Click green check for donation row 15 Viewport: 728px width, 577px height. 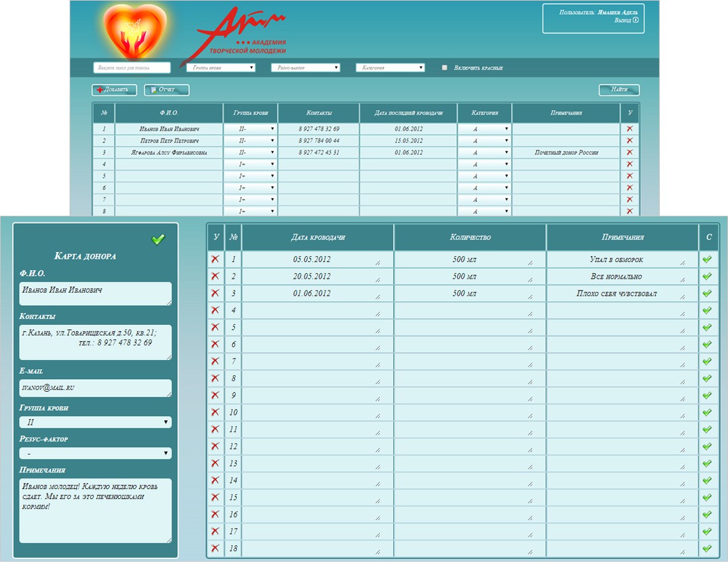(x=707, y=497)
